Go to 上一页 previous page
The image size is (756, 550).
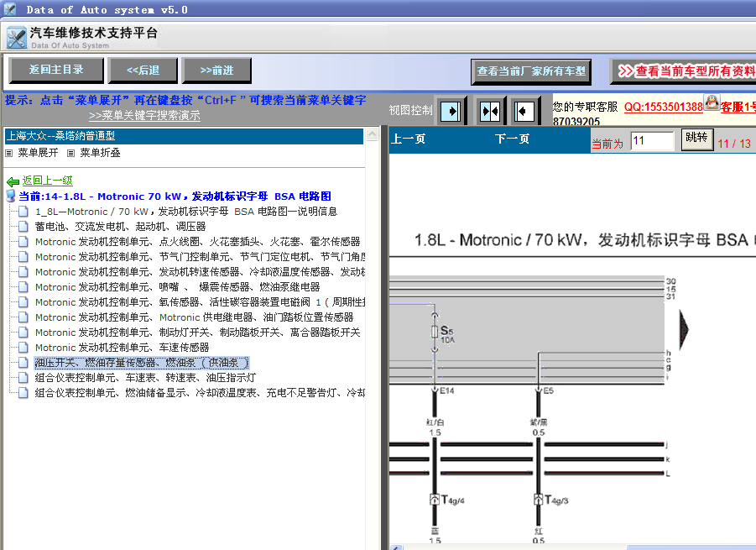[x=408, y=139]
